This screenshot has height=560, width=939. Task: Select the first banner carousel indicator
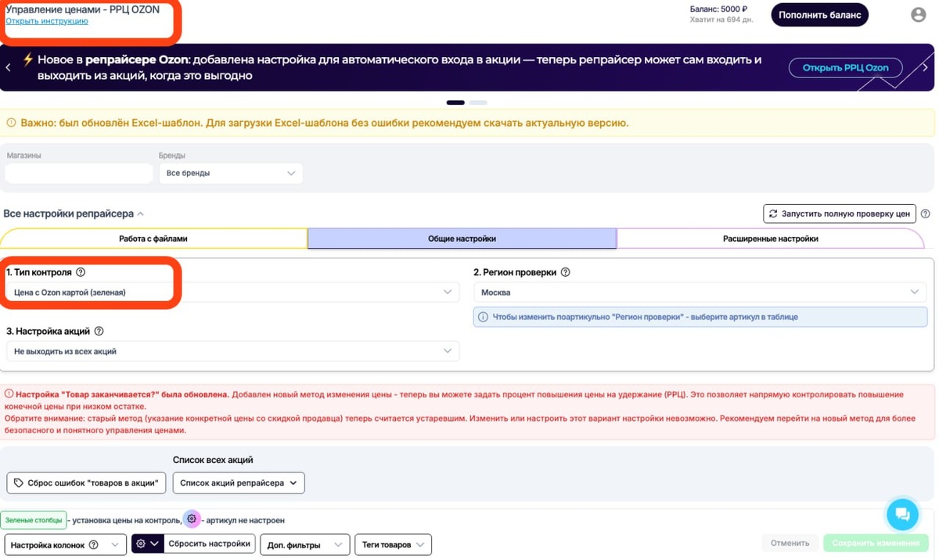click(455, 102)
